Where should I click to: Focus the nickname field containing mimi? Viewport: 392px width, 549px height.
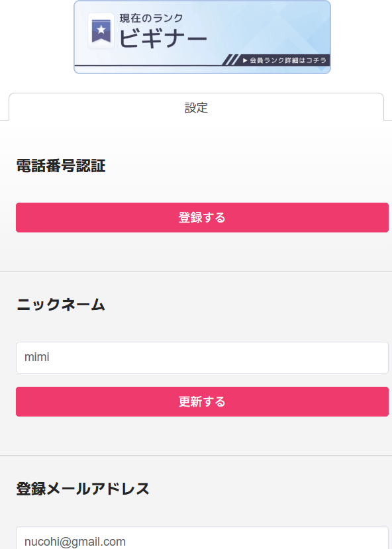pos(203,358)
